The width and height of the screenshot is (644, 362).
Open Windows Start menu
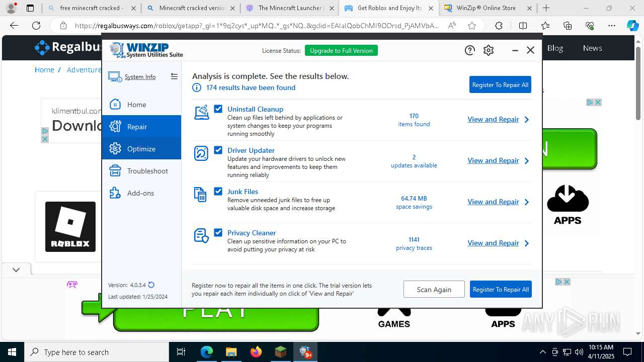click(x=12, y=352)
